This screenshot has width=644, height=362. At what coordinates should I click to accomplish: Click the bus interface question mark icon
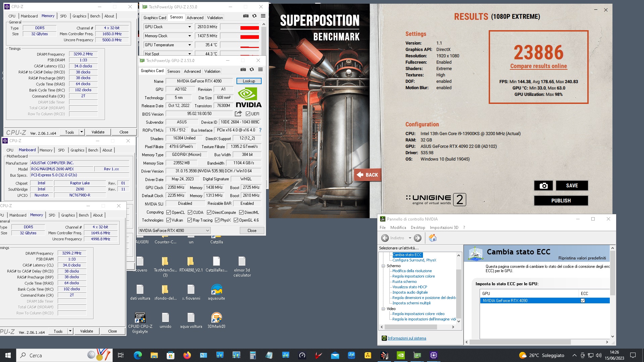click(x=260, y=130)
